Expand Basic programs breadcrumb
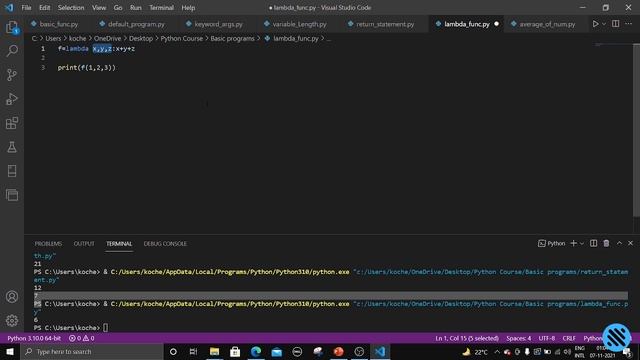 (x=232, y=38)
